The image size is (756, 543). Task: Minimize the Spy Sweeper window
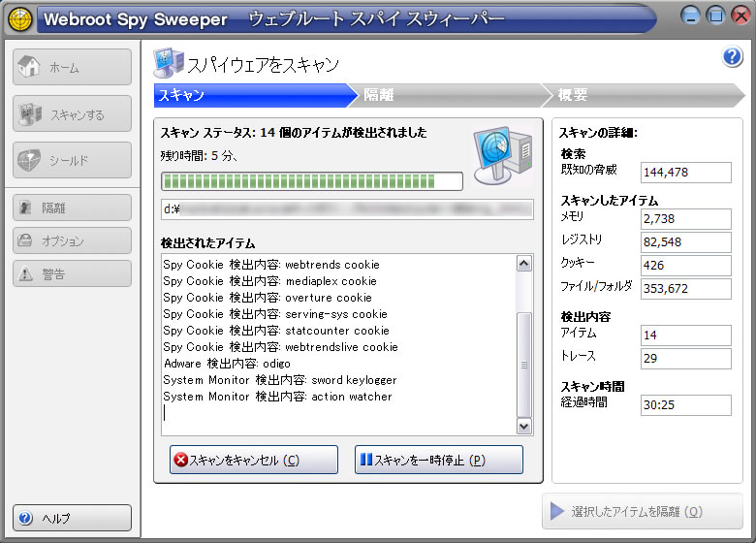point(690,16)
